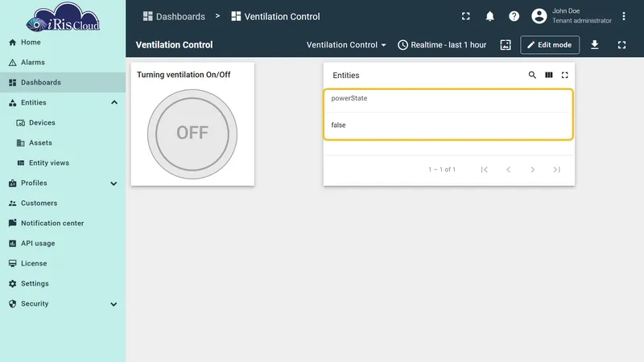Click the 1 – 1 of 1 pagination label
Image resolution: width=644 pixels, height=362 pixels.
442,170
